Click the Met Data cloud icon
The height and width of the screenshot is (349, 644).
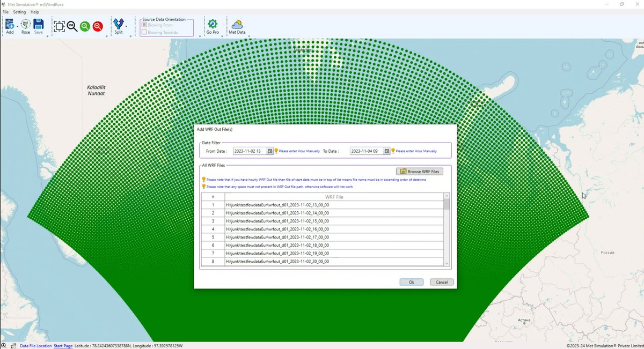[237, 24]
